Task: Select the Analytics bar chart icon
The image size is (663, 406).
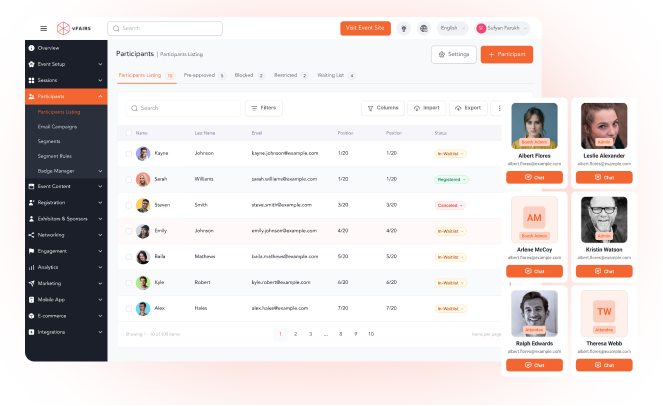Action: pos(32,267)
